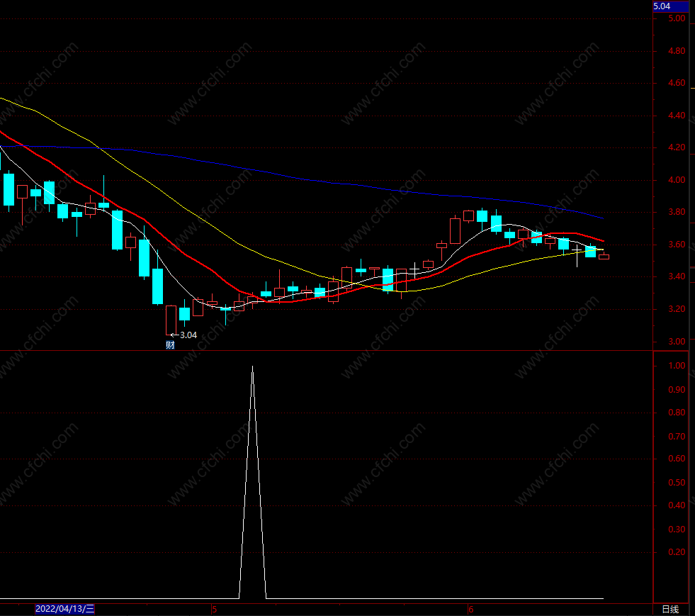695x616 pixels.
Task: Click the 3.40 price axis label
Action: click(x=677, y=276)
